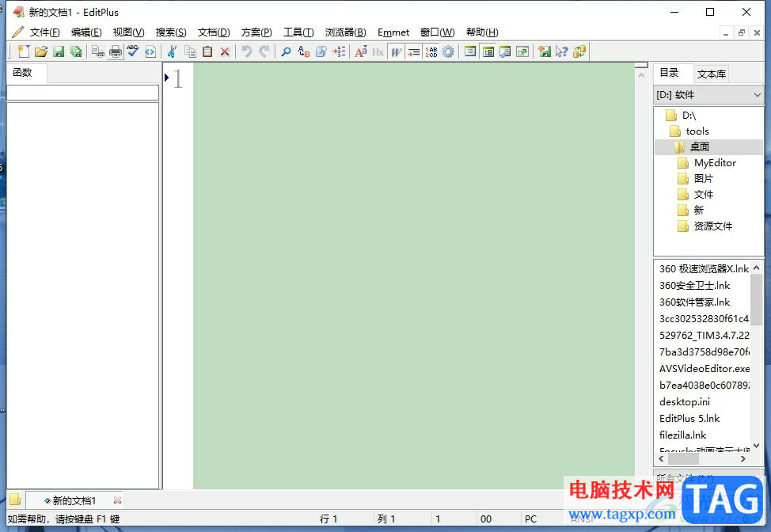This screenshot has height=532, width=771.
Task: Select the 图片 folder
Action: (x=703, y=178)
